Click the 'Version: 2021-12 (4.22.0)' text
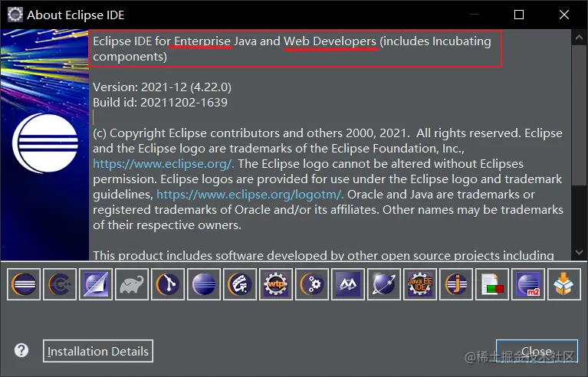The width and height of the screenshot is (588, 377). tap(162, 87)
